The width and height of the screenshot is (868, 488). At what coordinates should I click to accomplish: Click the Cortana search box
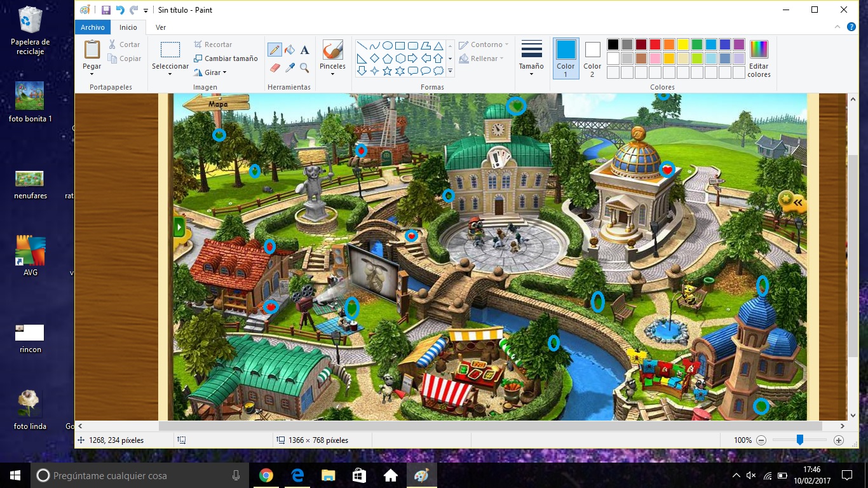tap(140, 475)
